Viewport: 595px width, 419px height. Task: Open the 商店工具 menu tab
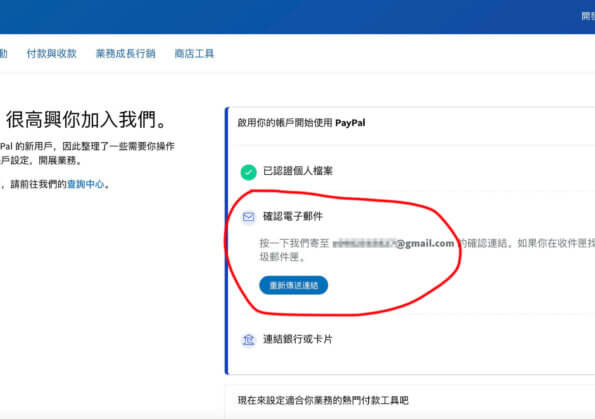(x=194, y=54)
